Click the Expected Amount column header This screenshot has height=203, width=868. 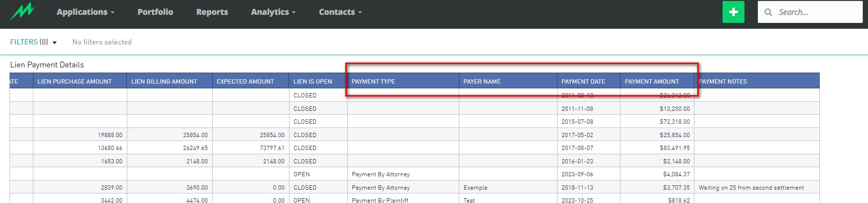coord(245,82)
